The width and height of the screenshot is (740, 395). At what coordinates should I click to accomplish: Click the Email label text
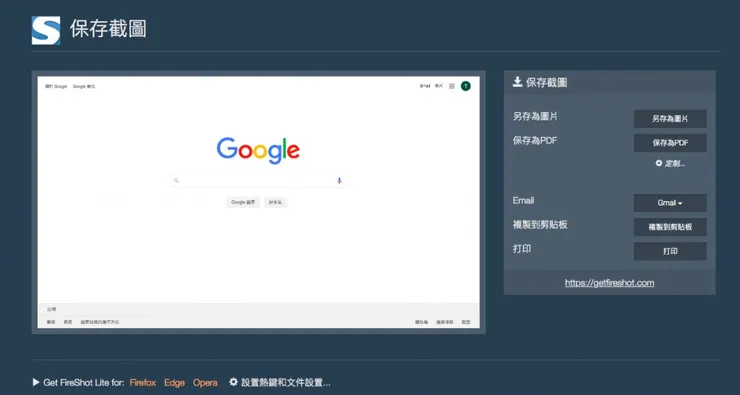click(x=523, y=201)
